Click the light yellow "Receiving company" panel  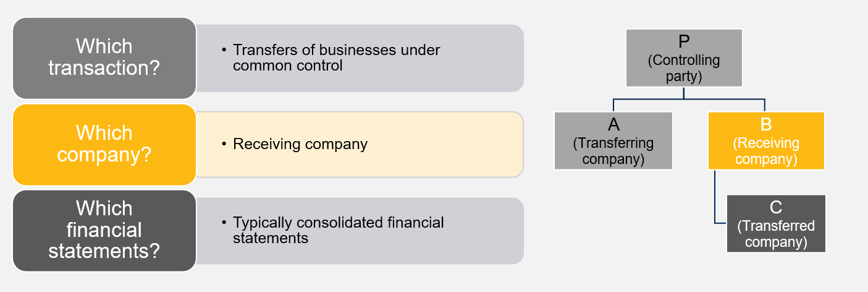coord(432,144)
